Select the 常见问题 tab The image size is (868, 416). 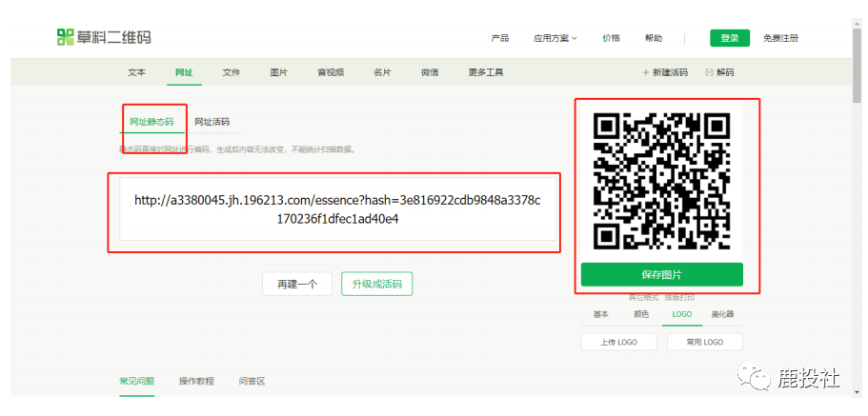[x=137, y=381]
